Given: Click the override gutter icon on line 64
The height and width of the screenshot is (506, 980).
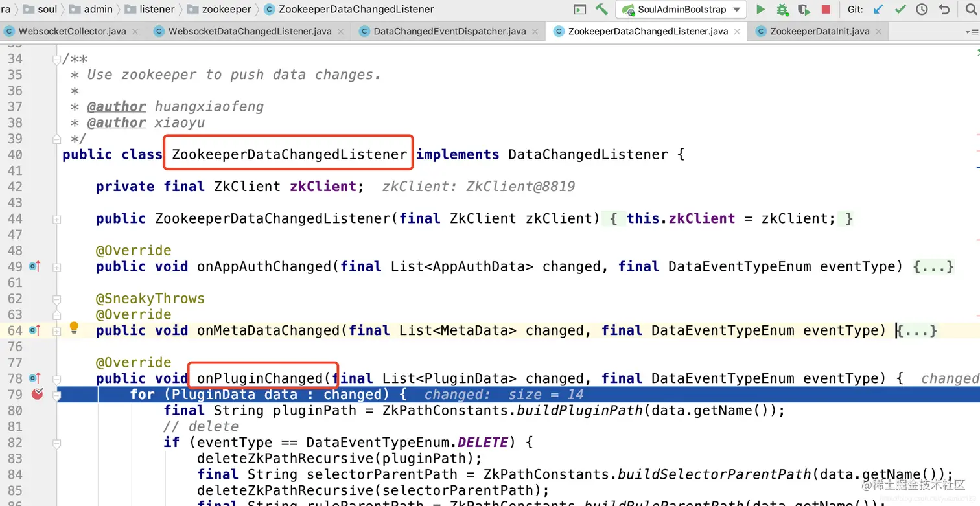Looking at the screenshot, I should (34, 330).
